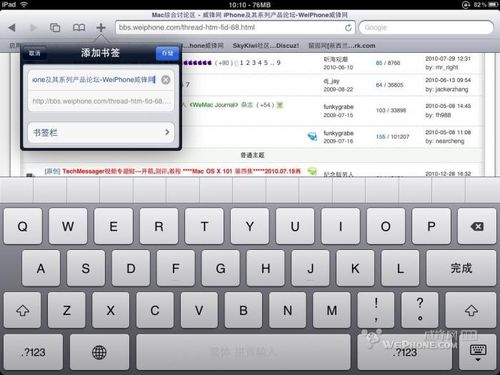Screen dimensions: 500x375
Task: Tap the H key
Action: (x=266, y=268)
